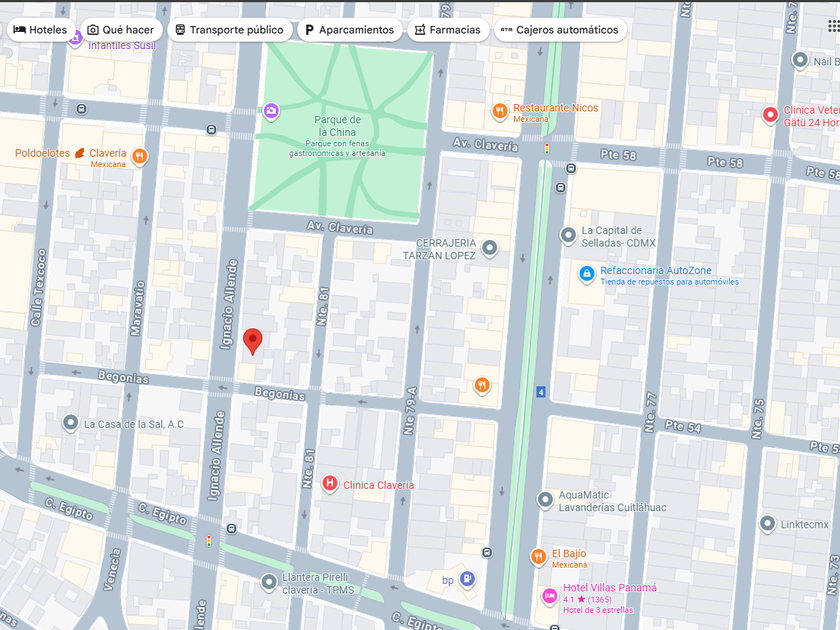Click the Nte 79-A street label
This screenshot has height=630, width=840.
[x=411, y=411]
